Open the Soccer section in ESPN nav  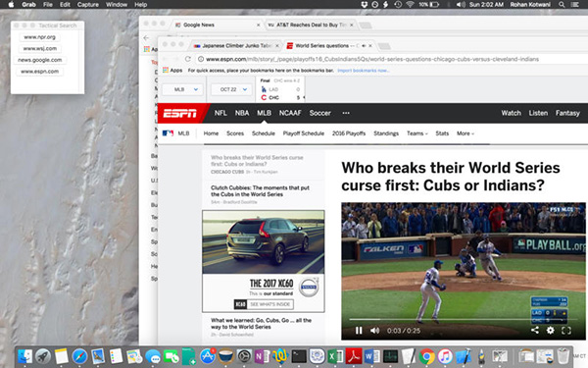pos(319,113)
